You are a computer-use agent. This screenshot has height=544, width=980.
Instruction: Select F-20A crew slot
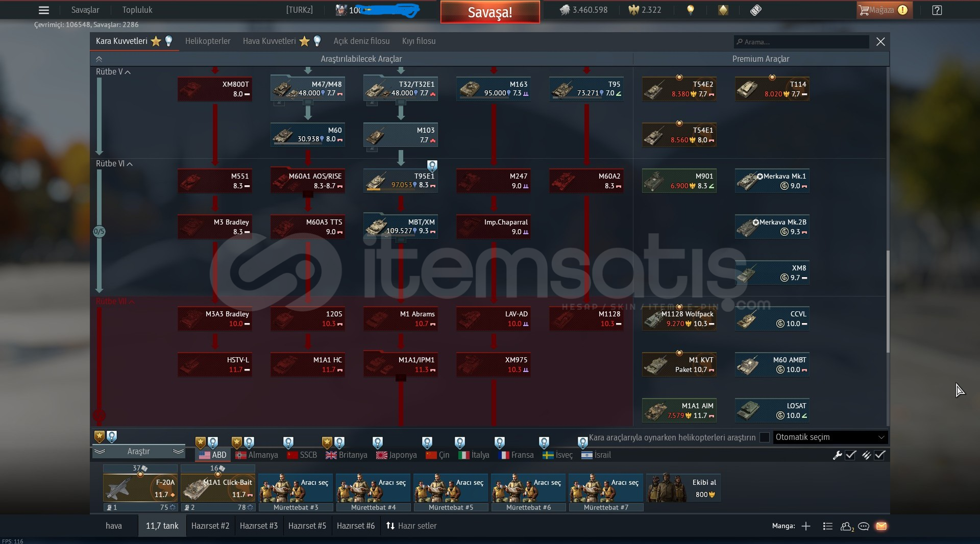(x=140, y=488)
